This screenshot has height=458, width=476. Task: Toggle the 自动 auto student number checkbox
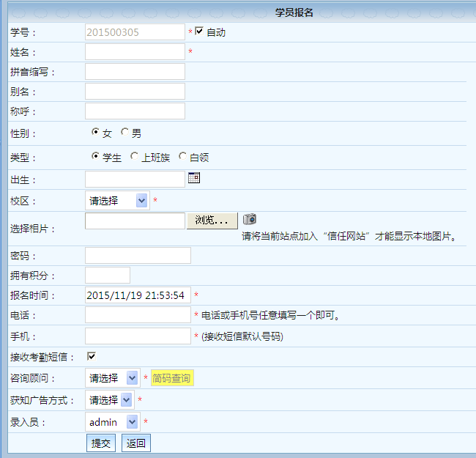(x=199, y=32)
